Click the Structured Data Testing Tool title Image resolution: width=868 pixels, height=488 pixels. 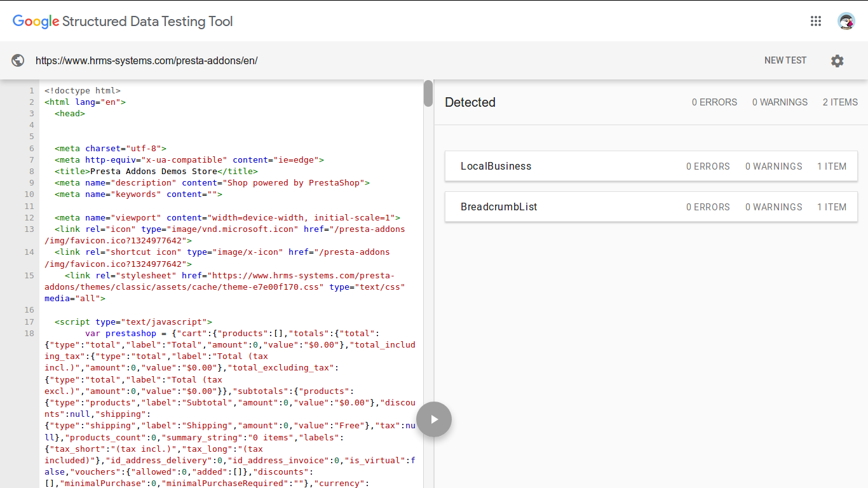[x=147, y=22]
